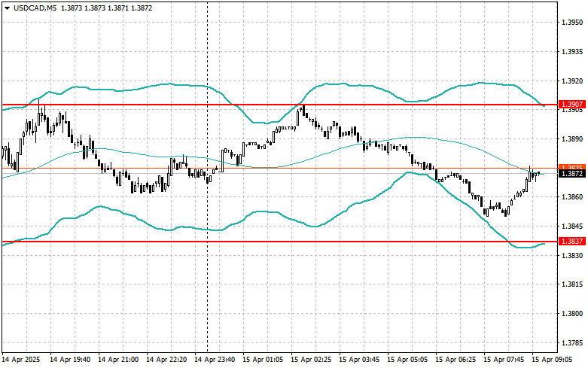Select the 1.3785 price scale value
The height and width of the screenshot is (368, 588).
click(572, 343)
